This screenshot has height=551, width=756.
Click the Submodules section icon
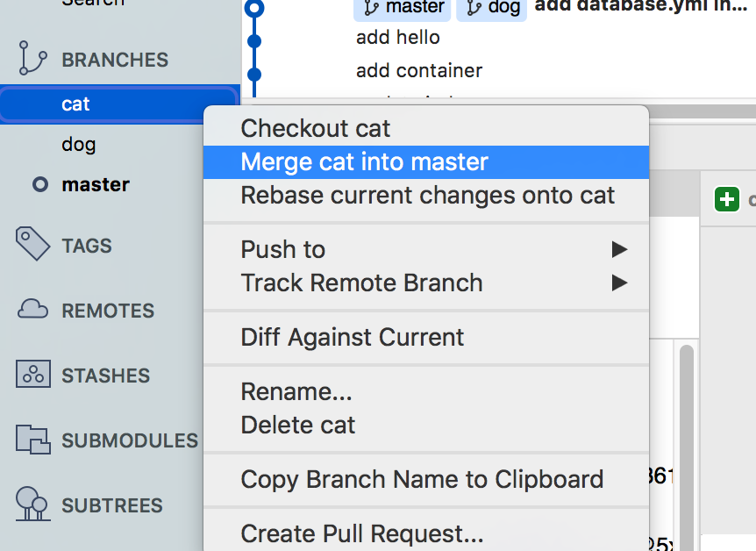click(x=33, y=440)
